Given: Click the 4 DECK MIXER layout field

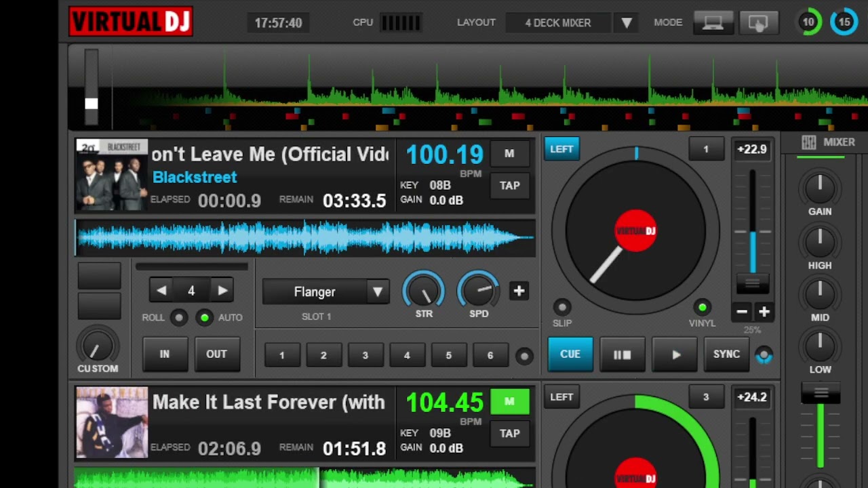Looking at the screenshot, I should (x=558, y=22).
